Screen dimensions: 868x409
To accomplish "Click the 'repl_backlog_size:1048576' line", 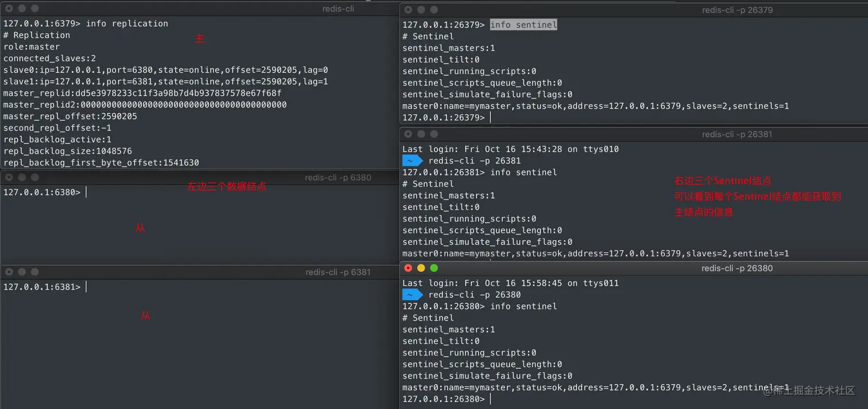I will (x=68, y=151).
